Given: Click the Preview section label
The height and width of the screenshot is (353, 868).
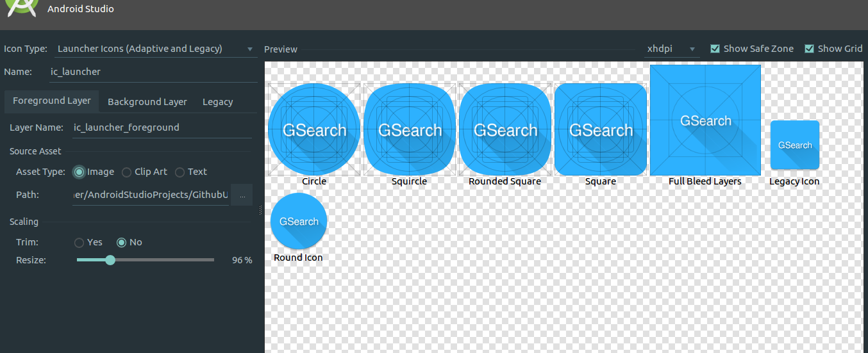Looking at the screenshot, I should (281, 49).
